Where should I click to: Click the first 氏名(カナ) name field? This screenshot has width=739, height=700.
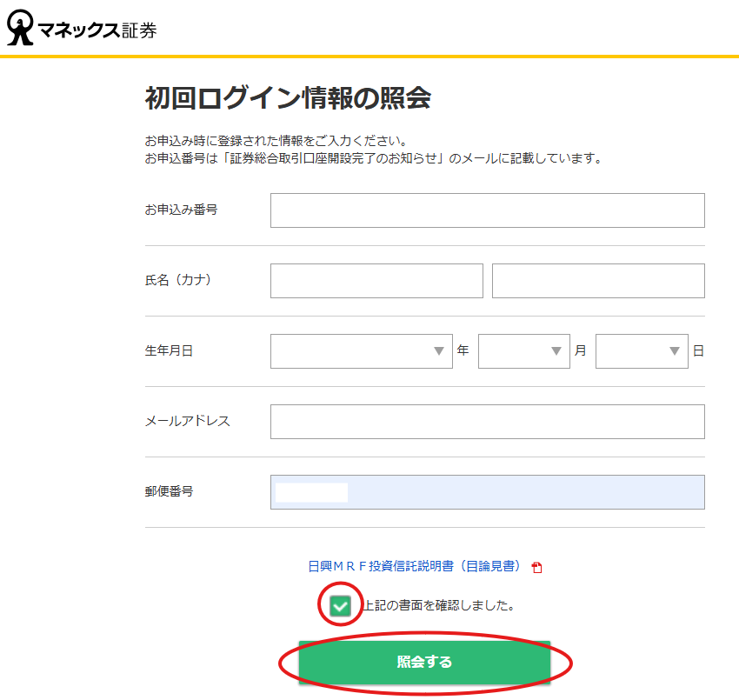tap(376, 281)
